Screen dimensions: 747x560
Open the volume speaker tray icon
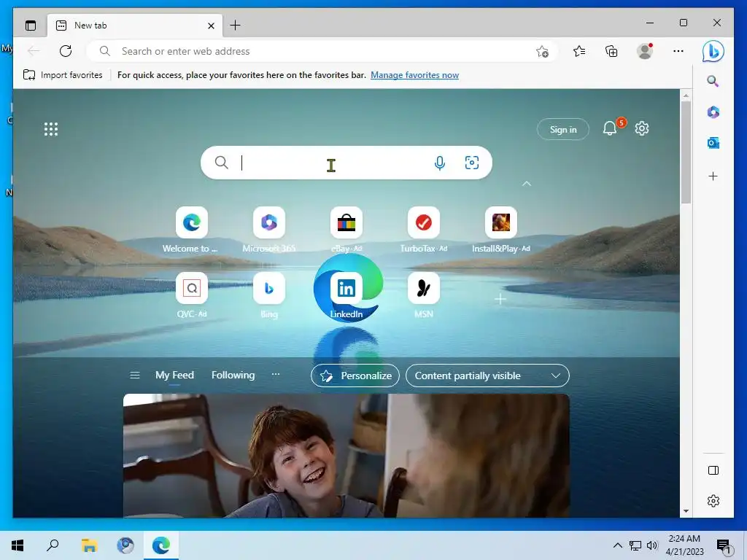(x=652, y=545)
